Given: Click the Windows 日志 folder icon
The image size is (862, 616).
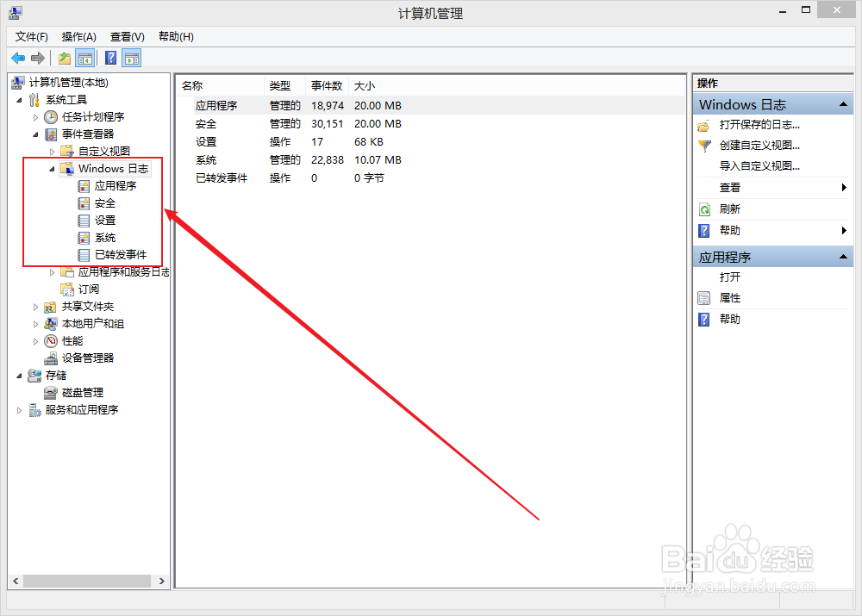Looking at the screenshot, I should (x=67, y=169).
